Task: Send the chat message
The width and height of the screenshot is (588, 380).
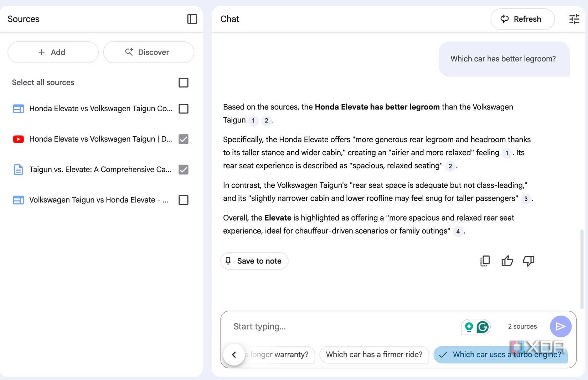Action: (561, 326)
